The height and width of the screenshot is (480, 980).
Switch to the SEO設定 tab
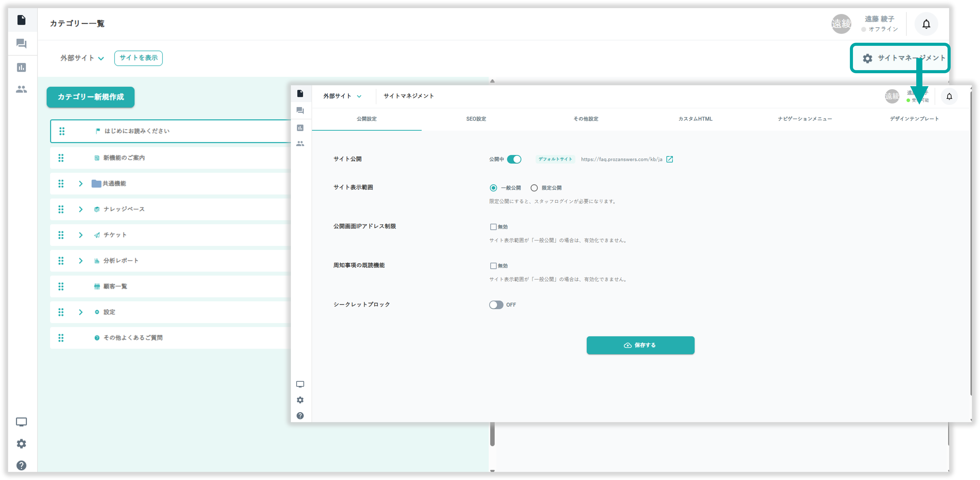click(476, 119)
